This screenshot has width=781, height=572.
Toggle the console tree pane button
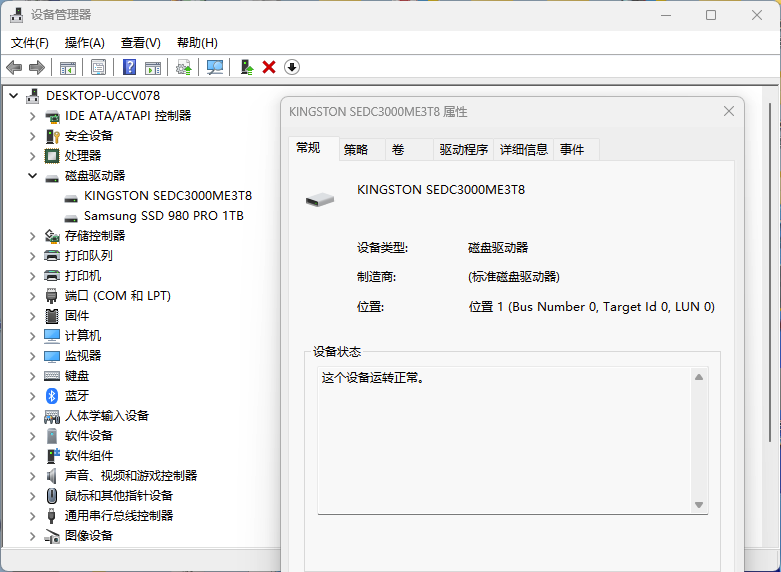point(68,67)
